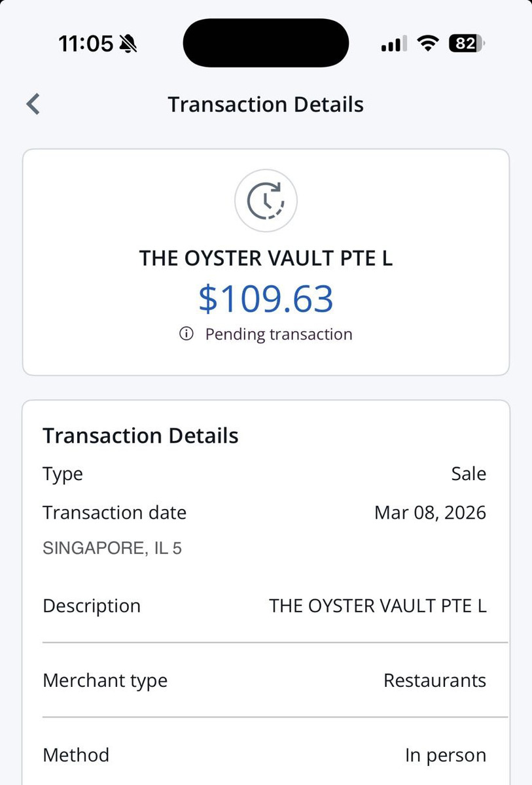Tap the Transaction Details section heading
532x785 pixels.
[141, 436]
